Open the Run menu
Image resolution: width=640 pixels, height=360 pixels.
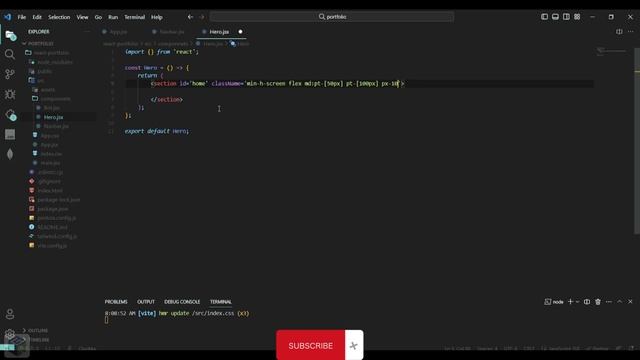[113, 17]
